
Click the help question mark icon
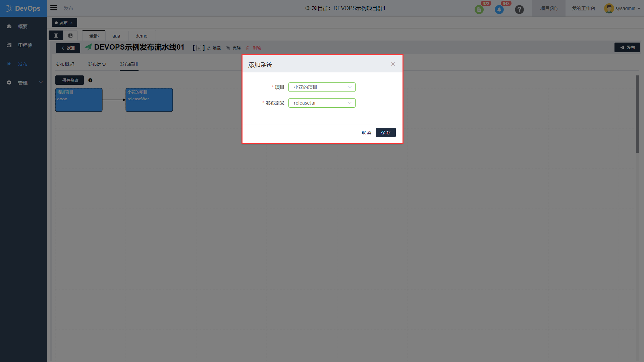tap(519, 9)
